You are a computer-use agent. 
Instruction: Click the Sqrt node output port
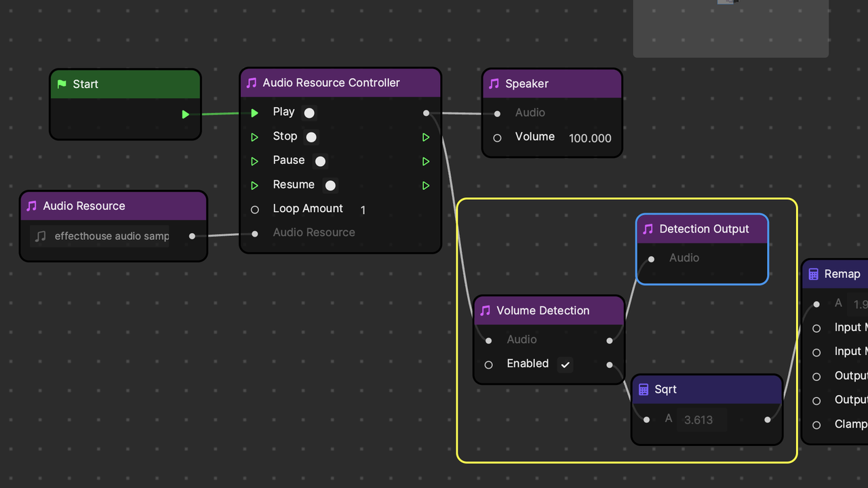click(x=767, y=420)
